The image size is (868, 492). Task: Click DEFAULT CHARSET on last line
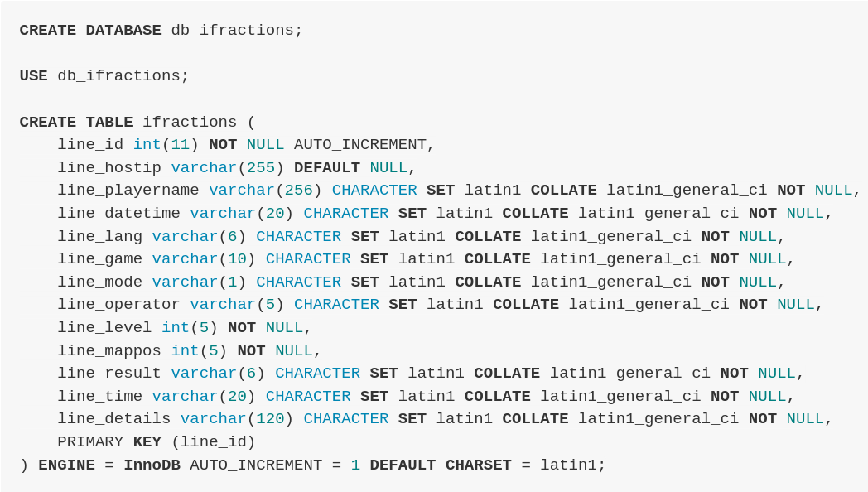pos(441,465)
